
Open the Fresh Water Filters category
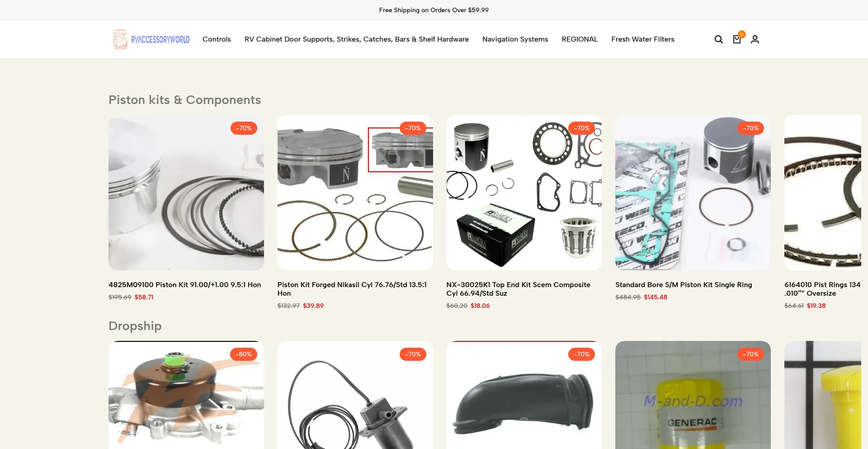coord(642,39)
